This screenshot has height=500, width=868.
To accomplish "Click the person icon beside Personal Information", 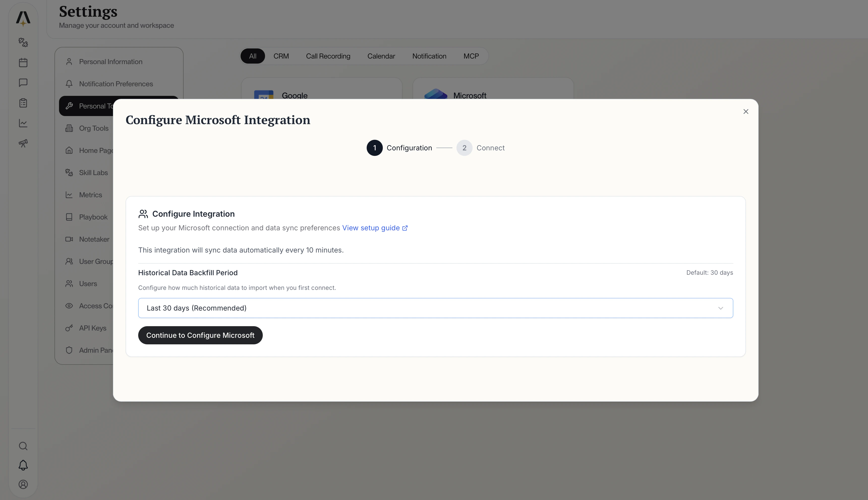I will [x=69, y=62].
